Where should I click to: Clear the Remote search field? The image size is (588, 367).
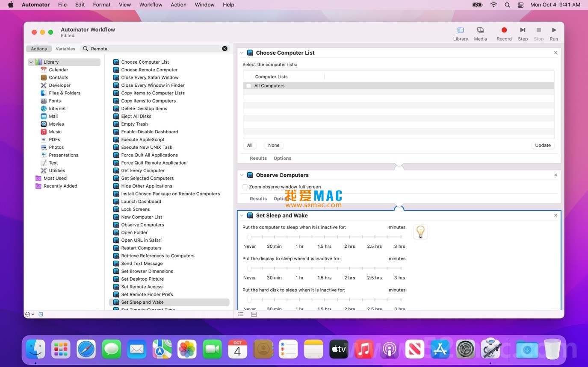click(225, 49)
